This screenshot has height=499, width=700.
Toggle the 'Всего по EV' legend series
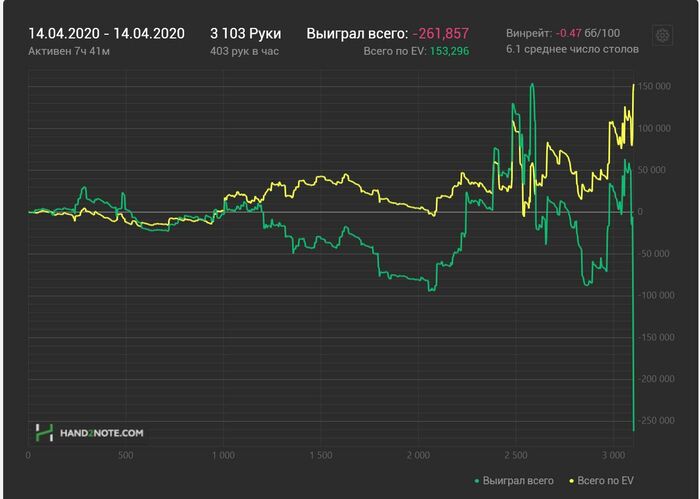pyautogui.click(x=601, y=481)
